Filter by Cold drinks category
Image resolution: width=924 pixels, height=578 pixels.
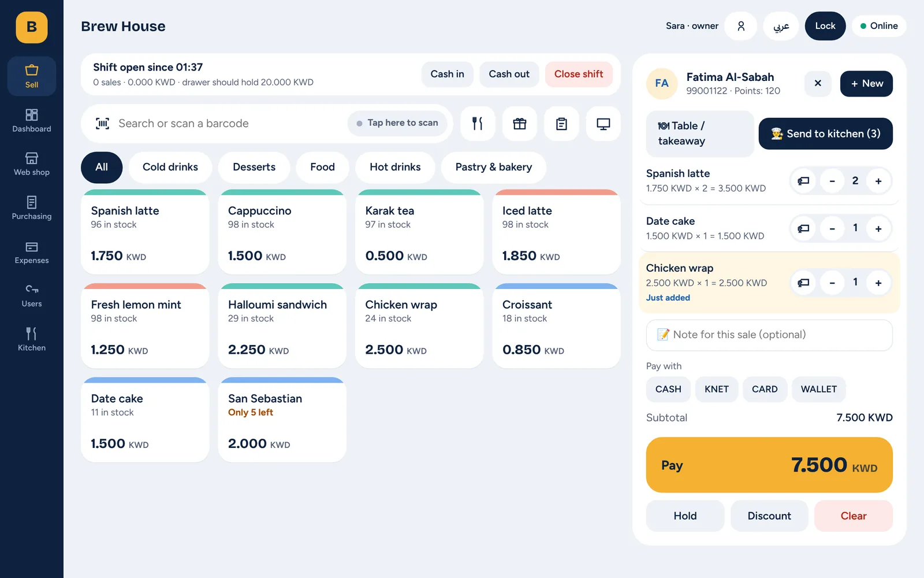170,167
